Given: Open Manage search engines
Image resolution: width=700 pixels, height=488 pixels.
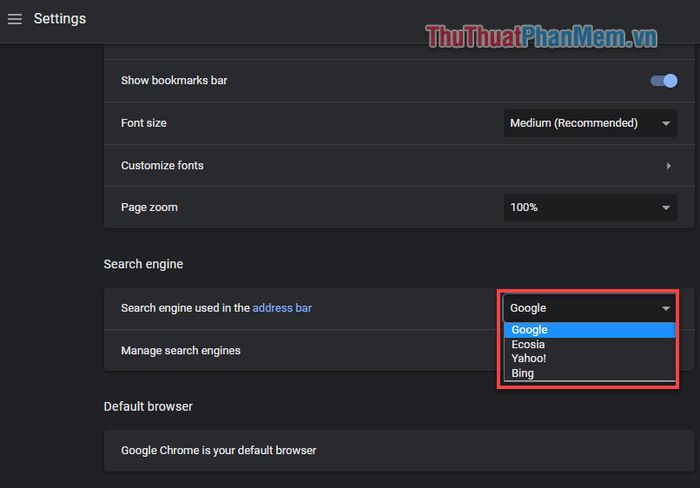Looking at the screenshot, I should 181,351.
